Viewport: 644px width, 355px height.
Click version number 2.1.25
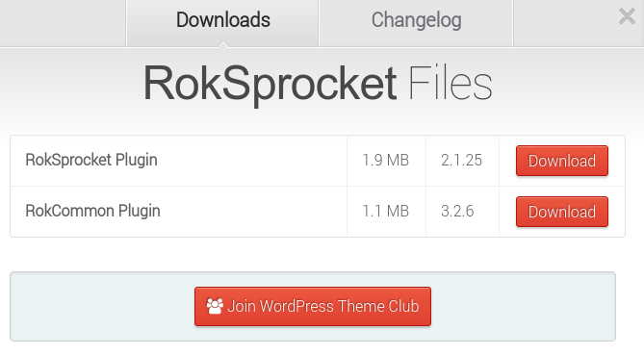462,161
